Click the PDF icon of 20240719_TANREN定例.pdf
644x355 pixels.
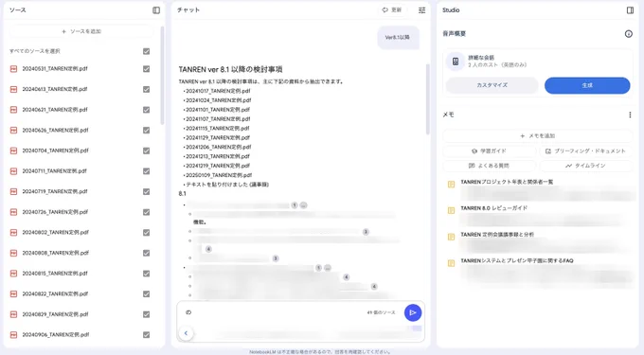[x=13, y=191]
